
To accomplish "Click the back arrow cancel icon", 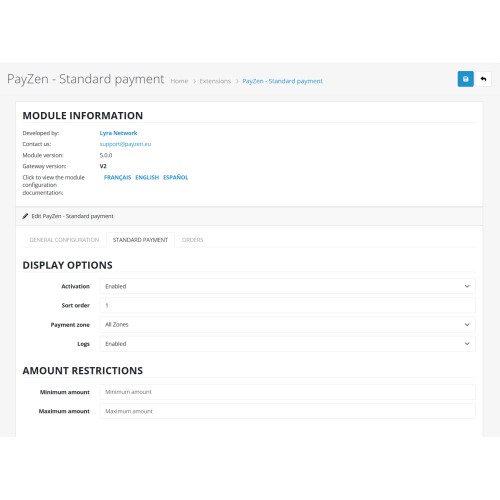I will pyautogui.click(x=483, y=79).
